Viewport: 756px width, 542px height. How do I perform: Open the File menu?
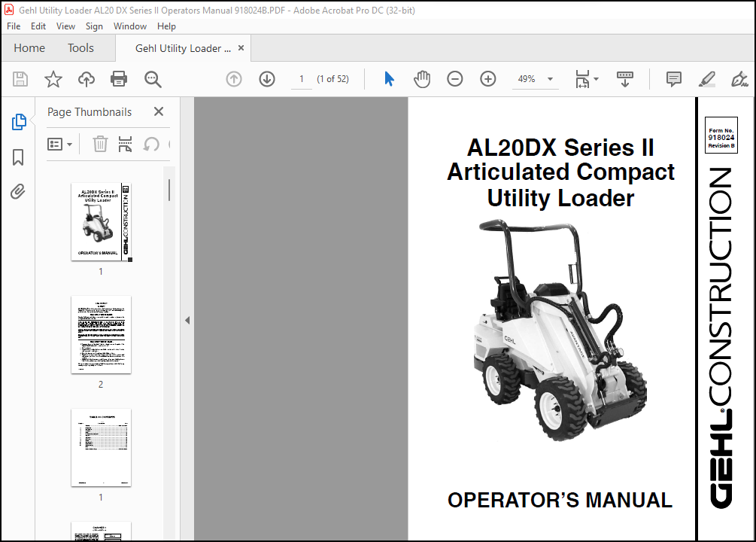point(14,26)
